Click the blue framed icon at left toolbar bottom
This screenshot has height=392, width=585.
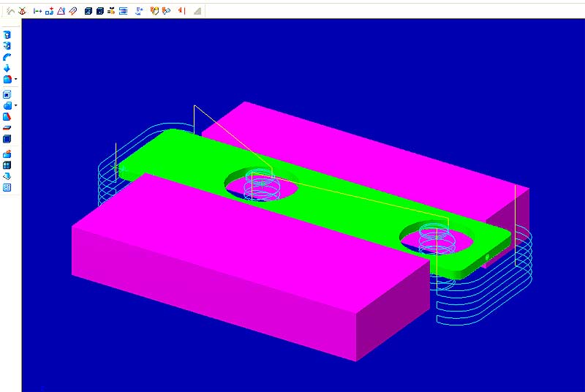(x=7, y=188)
